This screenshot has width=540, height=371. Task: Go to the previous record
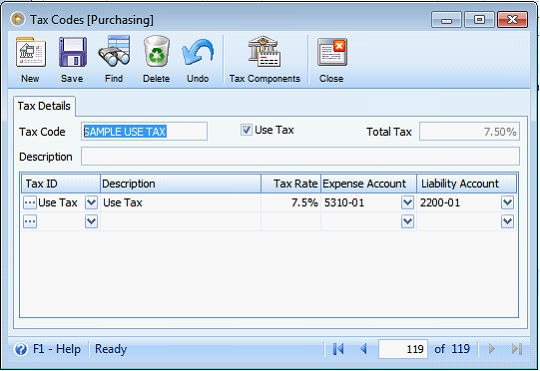363,349
